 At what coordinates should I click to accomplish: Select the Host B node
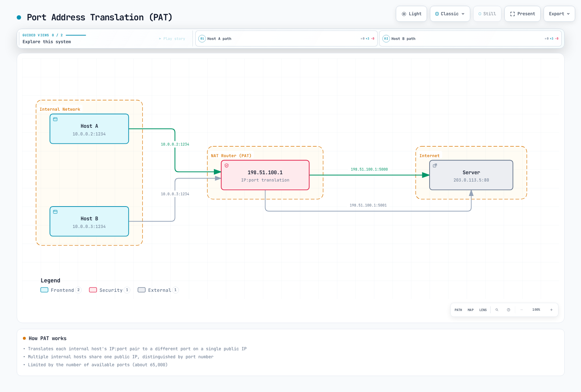click(89, 221)
